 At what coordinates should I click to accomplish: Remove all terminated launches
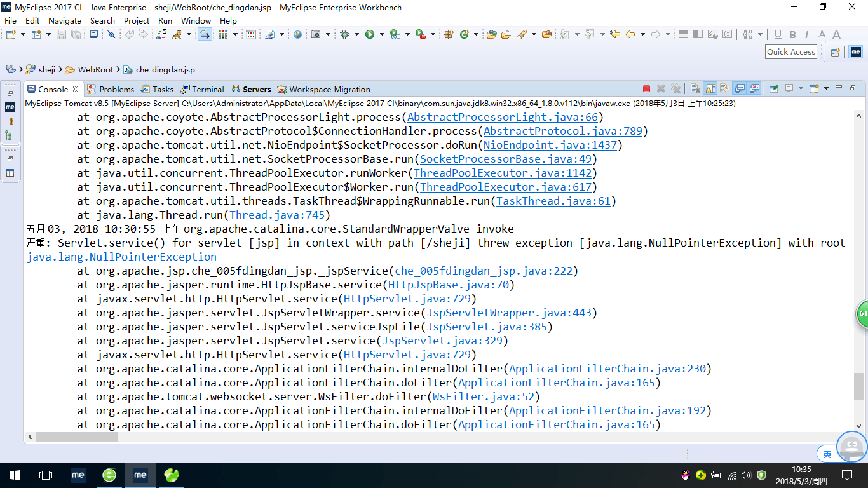675,89
